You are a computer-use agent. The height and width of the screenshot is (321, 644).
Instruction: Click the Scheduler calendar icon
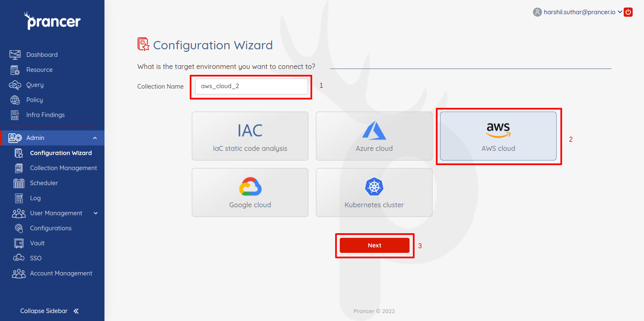pyautogui.click(x=19, y=183)
